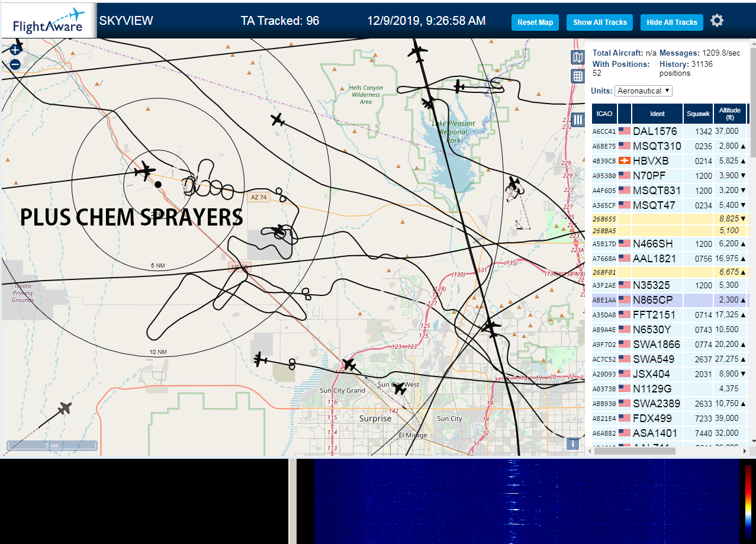This screenshot has width=756, height=544.
Task: Click squawk 7233 in FDX499 row
Action: (703, 419)
